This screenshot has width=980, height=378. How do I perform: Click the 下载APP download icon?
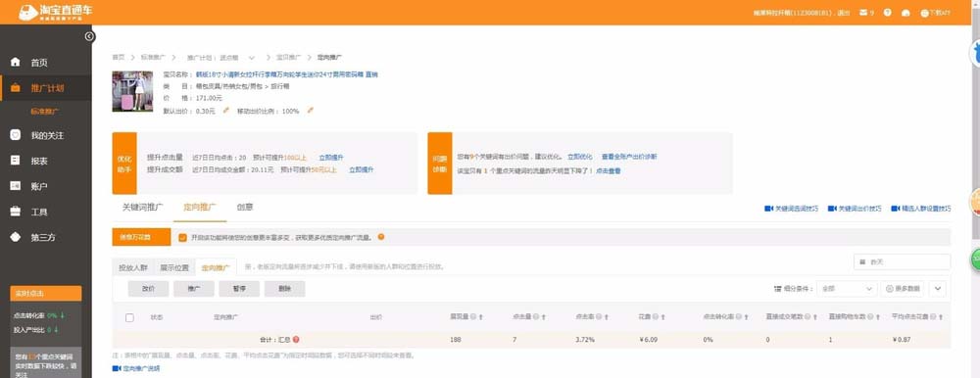[x=924, y=13]
